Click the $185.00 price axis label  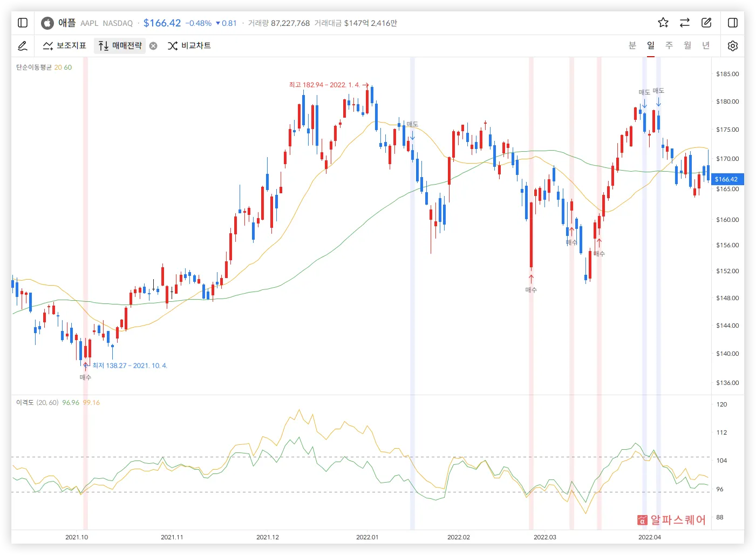(x=727, y=74)
